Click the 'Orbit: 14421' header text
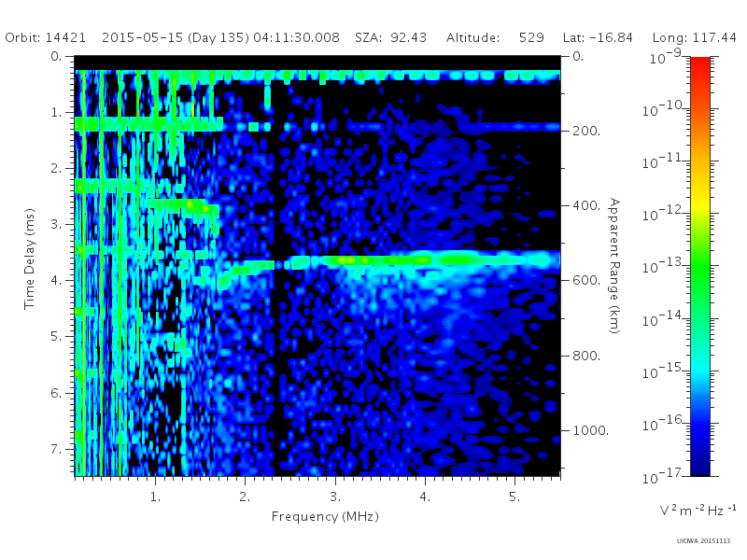 (45, 37)
